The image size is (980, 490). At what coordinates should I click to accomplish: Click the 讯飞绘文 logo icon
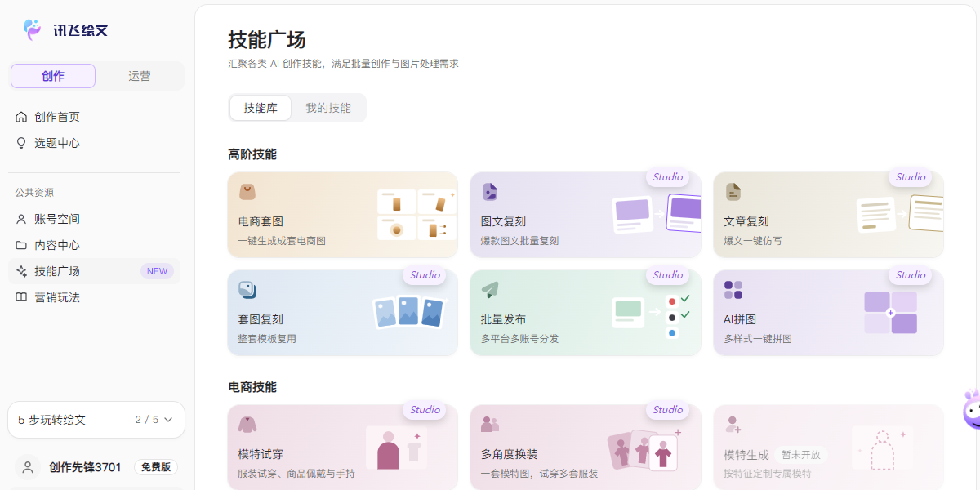(x=32, y=30)
